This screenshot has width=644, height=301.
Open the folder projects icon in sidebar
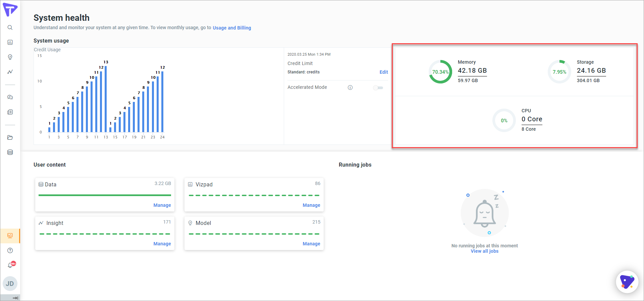point(10,137)
